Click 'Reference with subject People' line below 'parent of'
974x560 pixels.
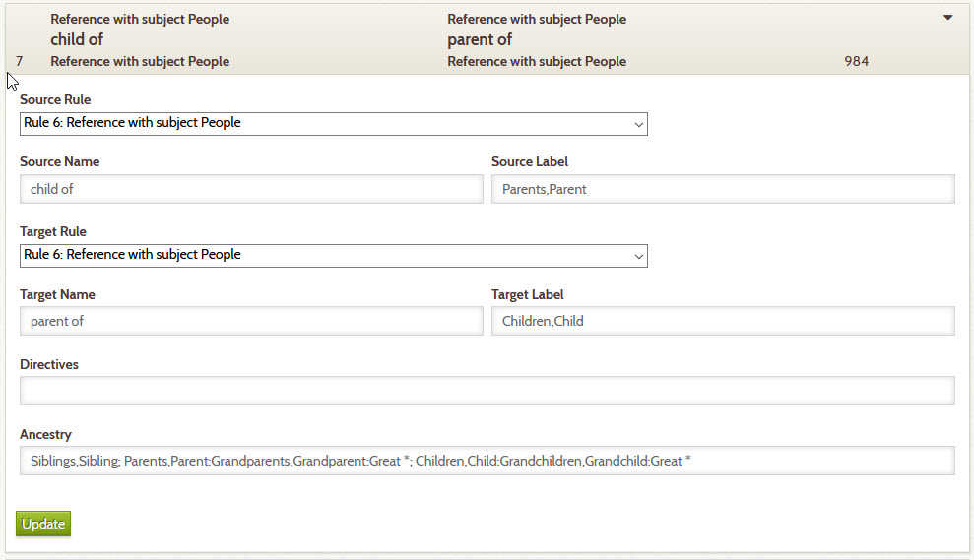(537, 61)
